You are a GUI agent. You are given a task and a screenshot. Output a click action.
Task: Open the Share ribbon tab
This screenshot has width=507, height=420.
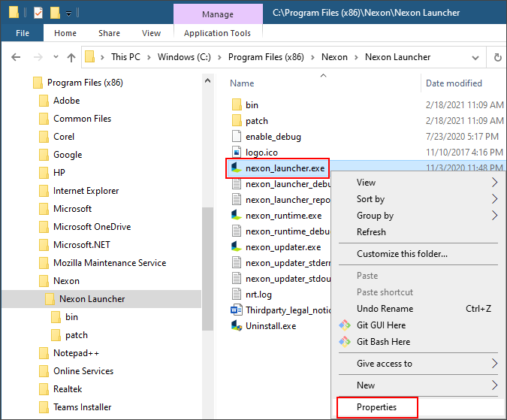click(109, 33)
